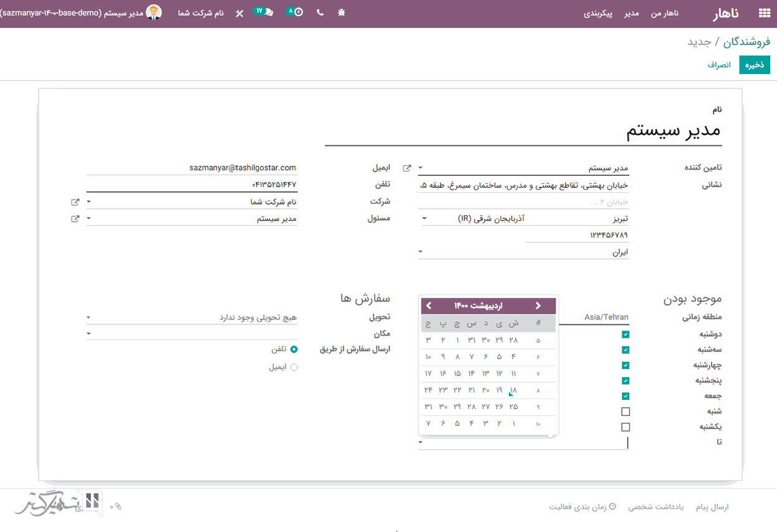Click the tools icon in the top bar
Screen dimensions: 777x532
pos(239,12)
